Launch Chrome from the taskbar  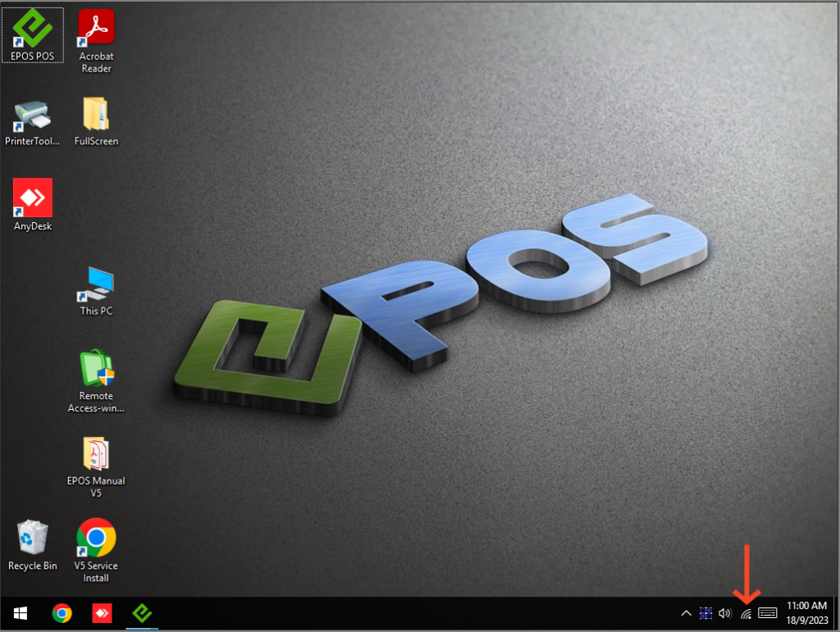[x=61, y=612]
